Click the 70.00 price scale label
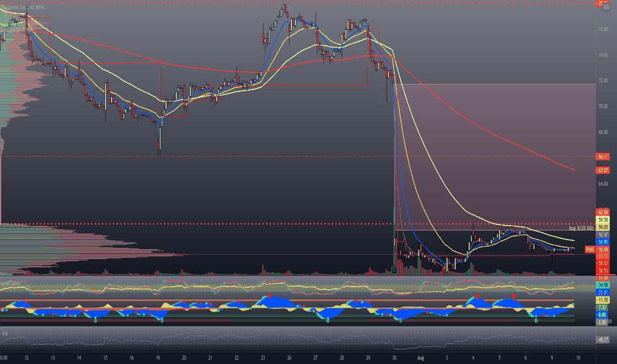Viewport: 617px width, 364px height. point(603,107)
